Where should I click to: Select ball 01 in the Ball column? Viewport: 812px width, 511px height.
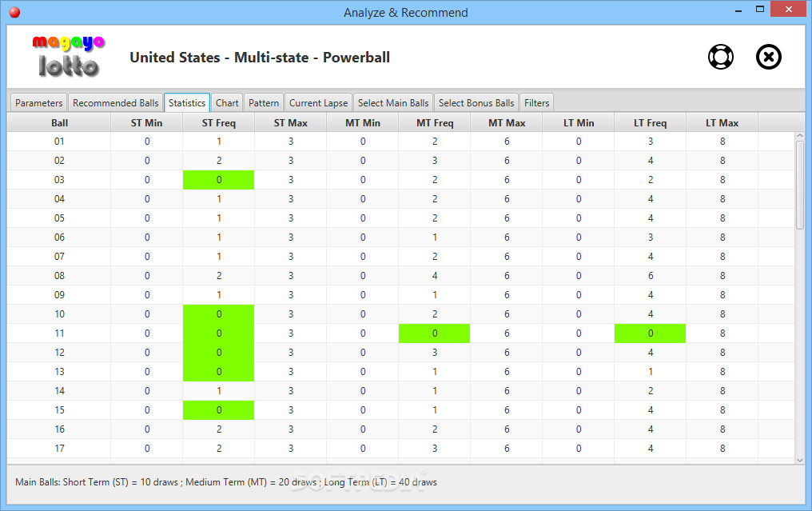[x=59, y=142]
